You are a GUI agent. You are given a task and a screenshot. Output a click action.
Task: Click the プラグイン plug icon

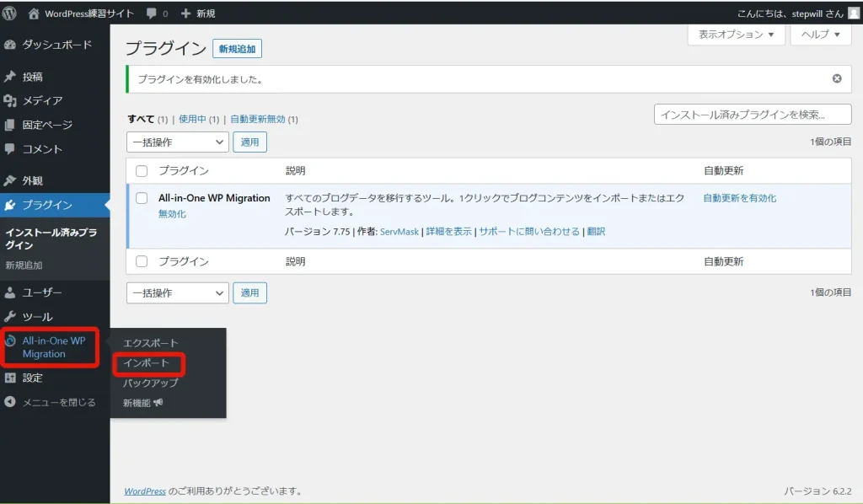(10, 205)
